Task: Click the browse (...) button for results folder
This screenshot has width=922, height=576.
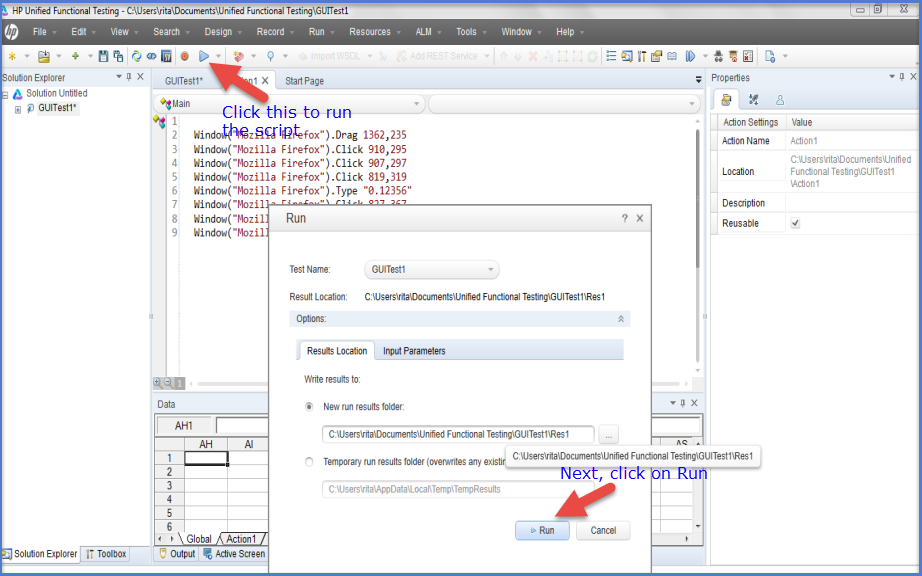Action: point(609,435)
